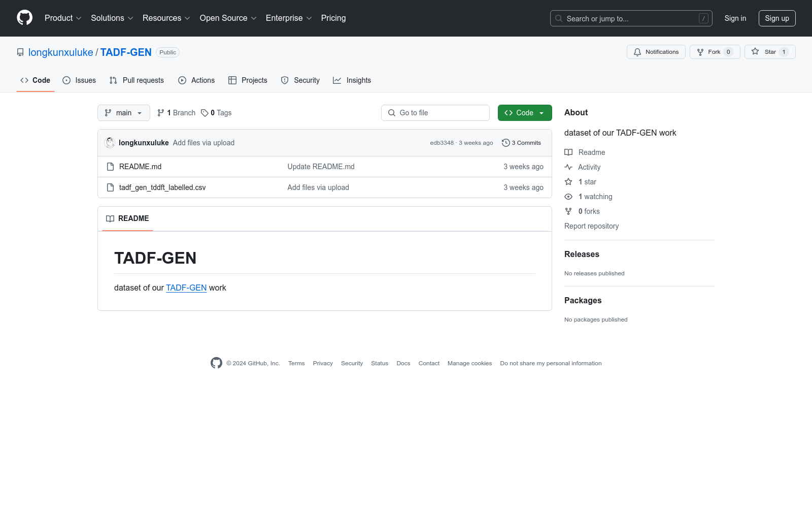Click the tadf_gen_tddft_labelled.csv file icon
The height and width of the screenshot is (508, 812).
[x=110, y=187]
